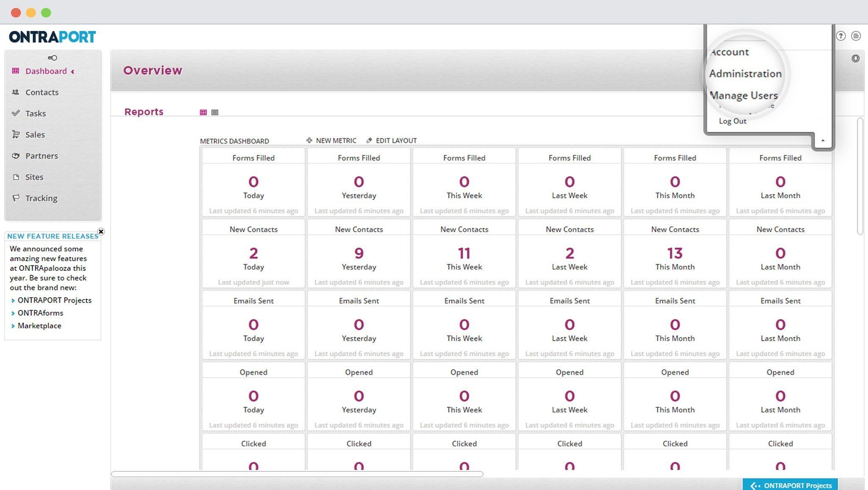Switch Reports to list view
This screenshot has width=868, height=490.
click(x=215, y=112)
